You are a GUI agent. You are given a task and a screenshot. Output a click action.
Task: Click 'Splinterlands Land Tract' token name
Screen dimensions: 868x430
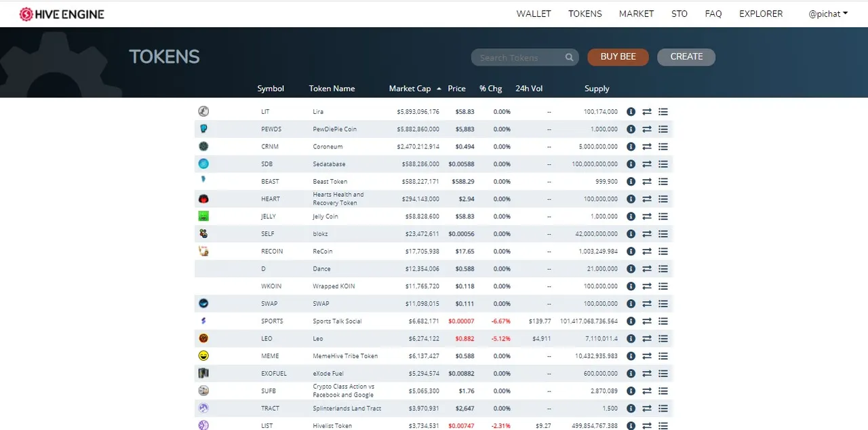(x=347, y=408)
